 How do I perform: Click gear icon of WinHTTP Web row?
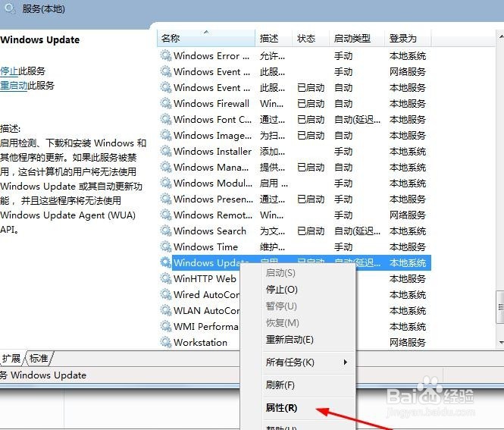(166, 278)
